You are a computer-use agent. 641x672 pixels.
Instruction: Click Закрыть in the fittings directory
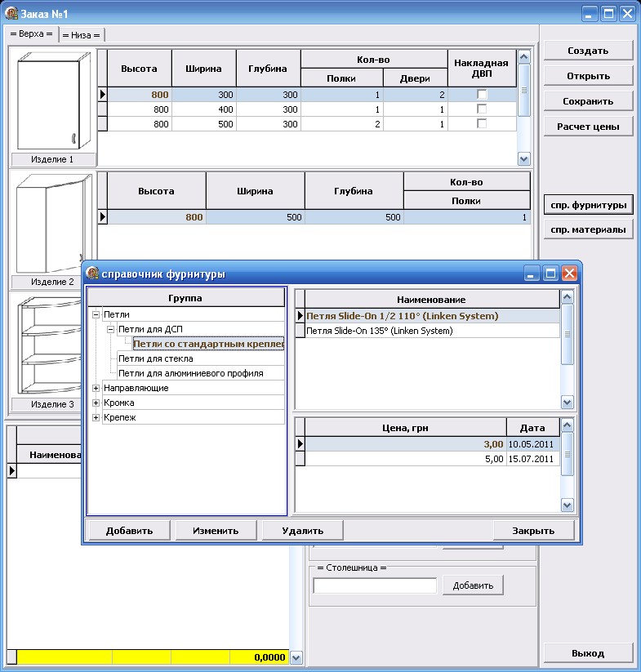pos(533,531)
